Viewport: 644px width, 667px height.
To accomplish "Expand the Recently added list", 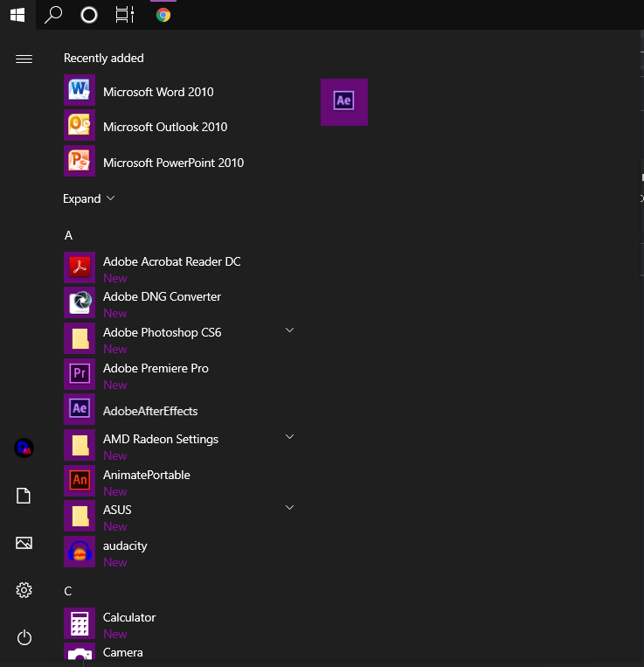I will (x=89, y=198).
